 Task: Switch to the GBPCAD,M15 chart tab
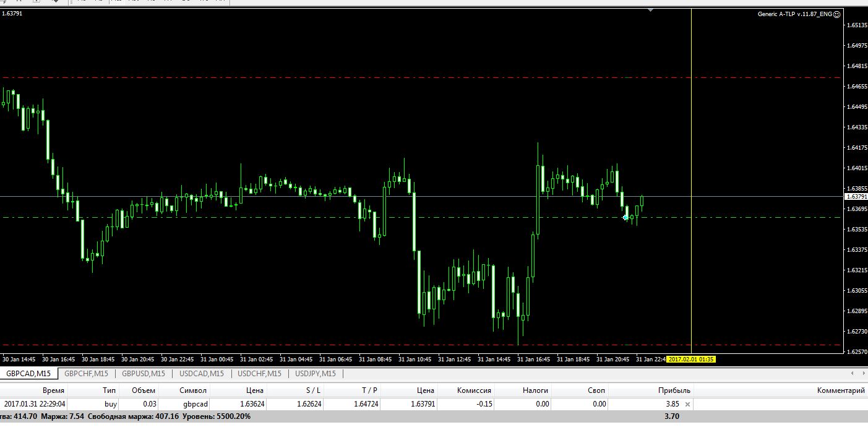tap(29, 373)
